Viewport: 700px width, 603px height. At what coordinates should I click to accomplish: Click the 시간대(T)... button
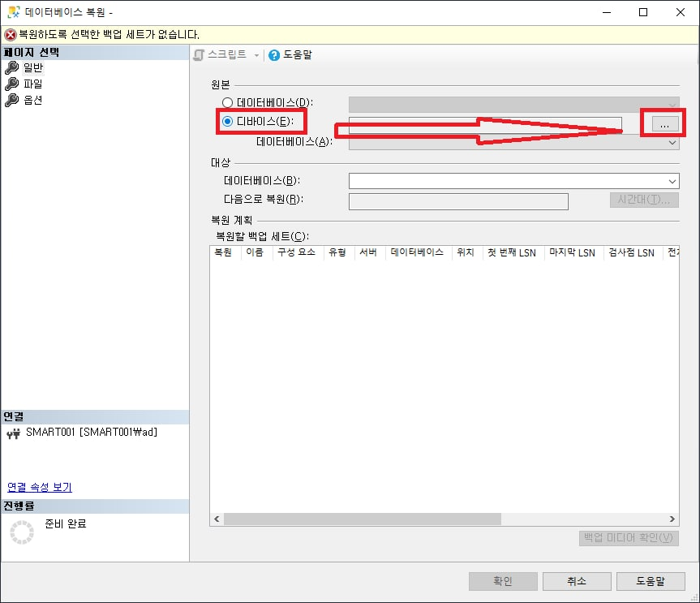tap(644, 200)
